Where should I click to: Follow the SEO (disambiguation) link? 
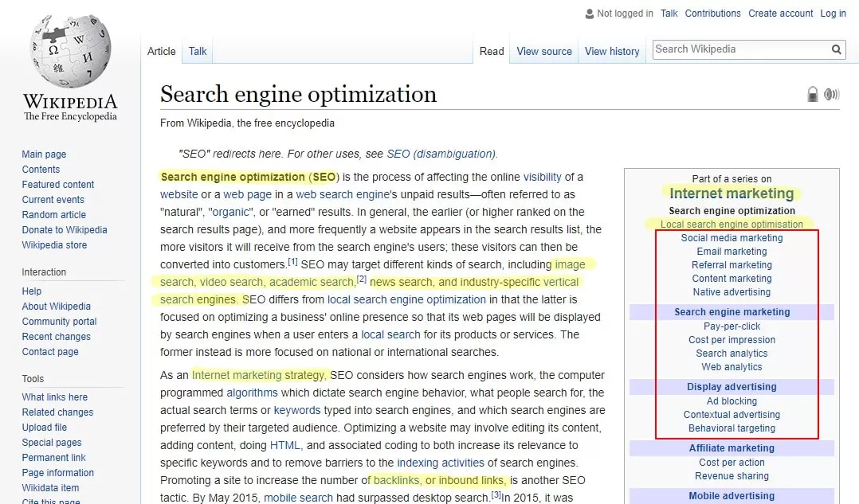(441, 154)
